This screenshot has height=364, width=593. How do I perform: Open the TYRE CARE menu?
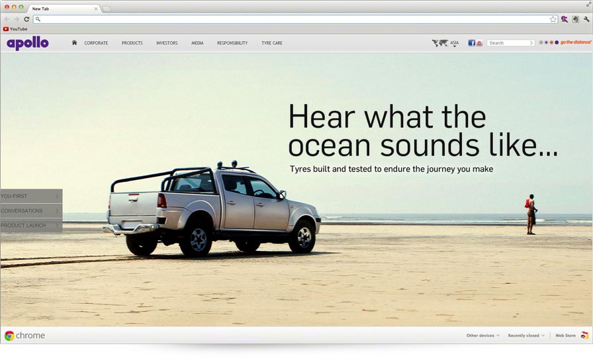tap(271, 43)
